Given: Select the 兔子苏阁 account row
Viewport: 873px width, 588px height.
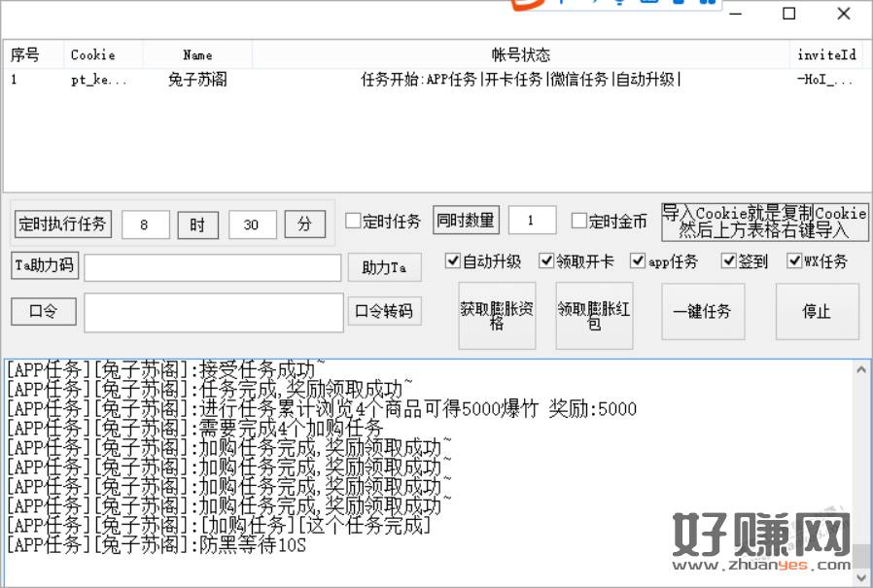Looking at the screenshot, I should (197, 80).
